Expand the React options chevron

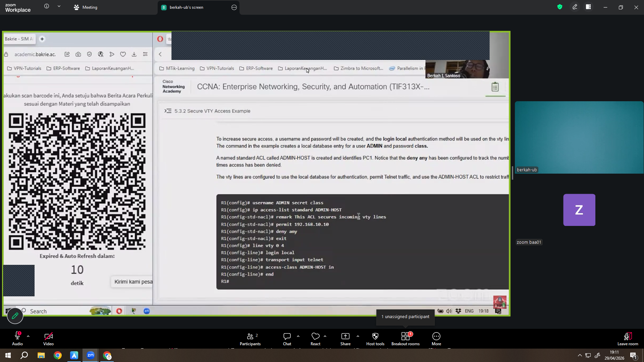click(325, 336)
